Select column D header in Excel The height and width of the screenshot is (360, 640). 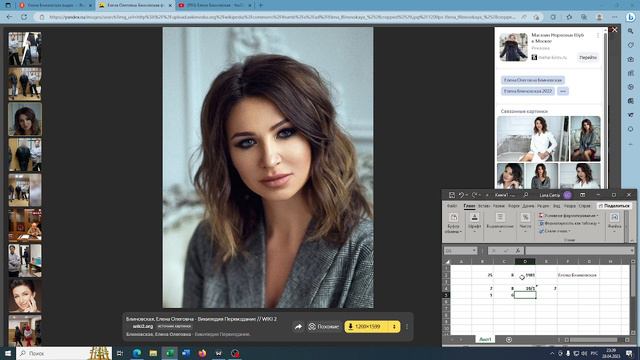(x=525, y=261)
